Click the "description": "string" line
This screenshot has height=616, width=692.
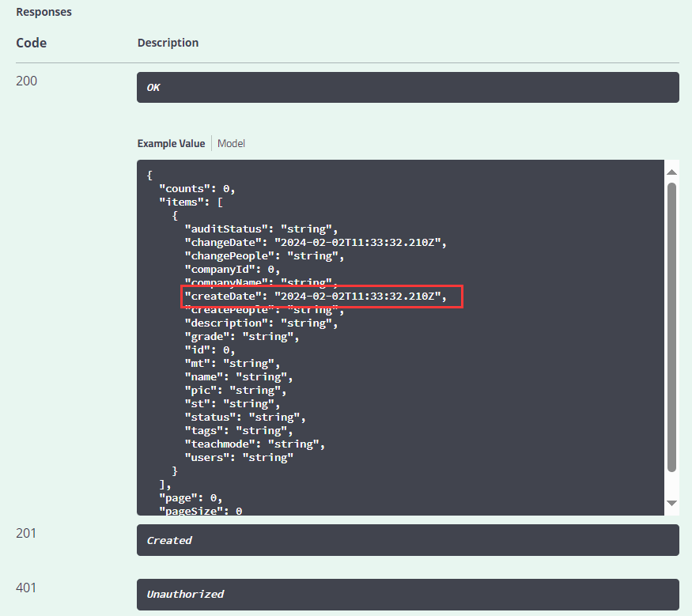[x=261, y=323]
